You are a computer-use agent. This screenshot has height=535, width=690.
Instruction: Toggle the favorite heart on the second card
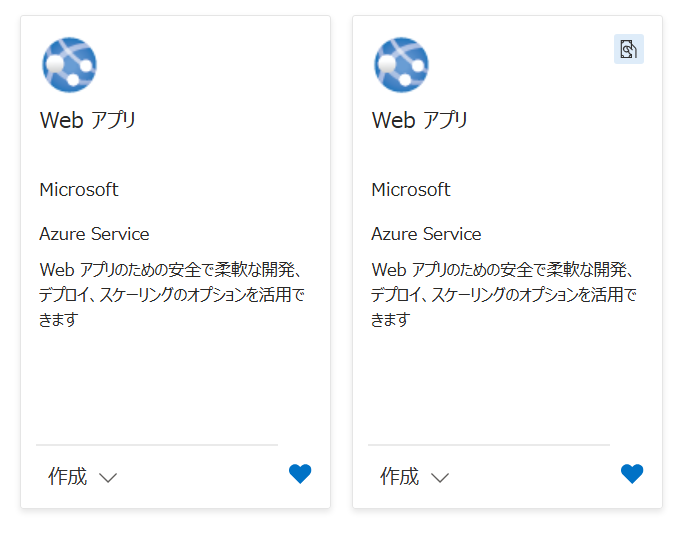tap(632, 474)
